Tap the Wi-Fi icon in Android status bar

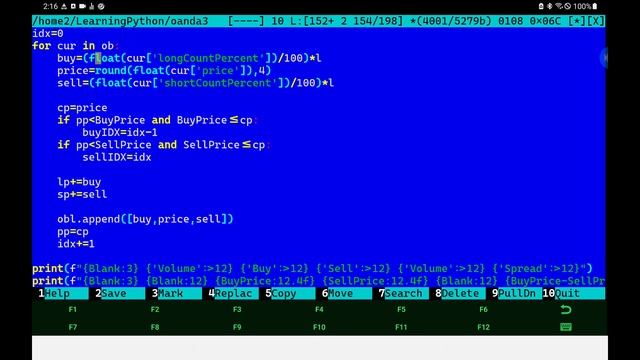pos(559,6)
